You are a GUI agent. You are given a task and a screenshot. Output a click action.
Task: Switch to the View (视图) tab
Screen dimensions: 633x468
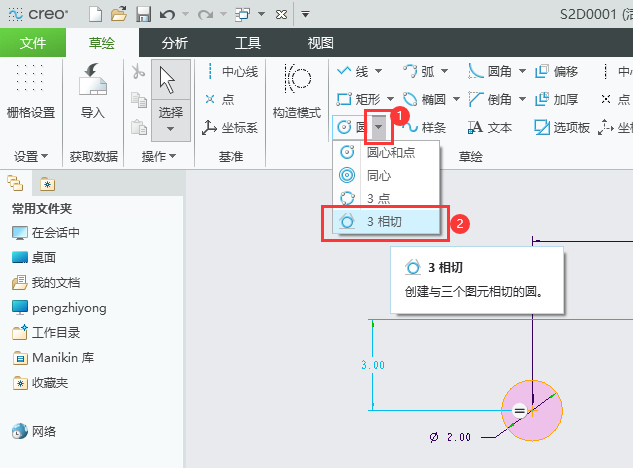click(x=321, y=43)
